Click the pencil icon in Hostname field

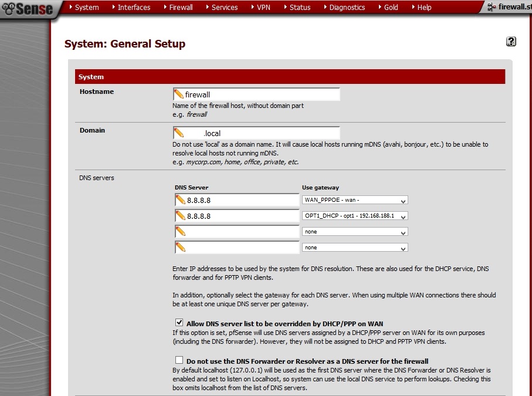179,94
